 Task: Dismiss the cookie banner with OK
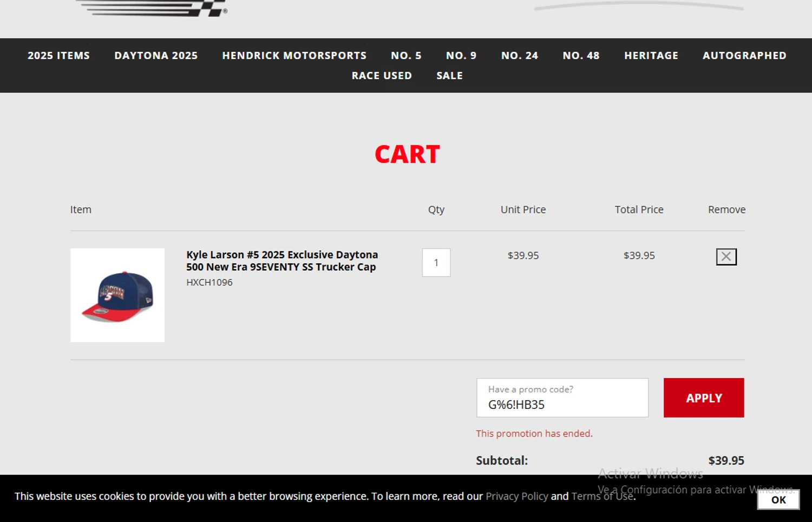coord(778,500)
